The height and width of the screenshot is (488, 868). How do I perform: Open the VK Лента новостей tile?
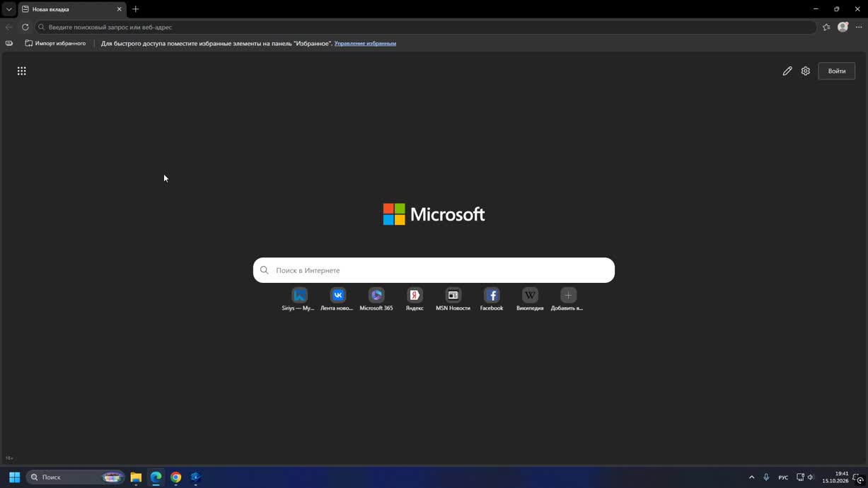337,299
